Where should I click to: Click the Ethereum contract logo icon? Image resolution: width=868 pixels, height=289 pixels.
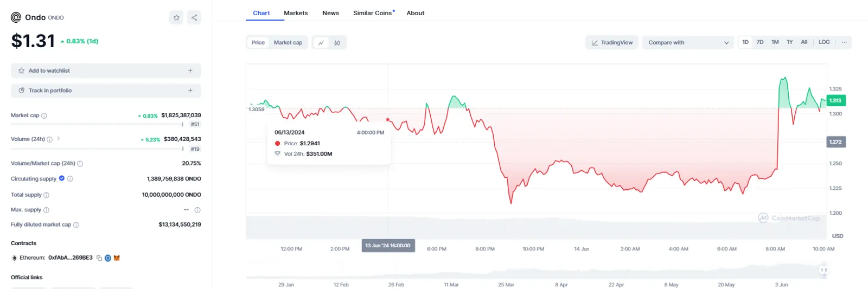tap(15, 258)
